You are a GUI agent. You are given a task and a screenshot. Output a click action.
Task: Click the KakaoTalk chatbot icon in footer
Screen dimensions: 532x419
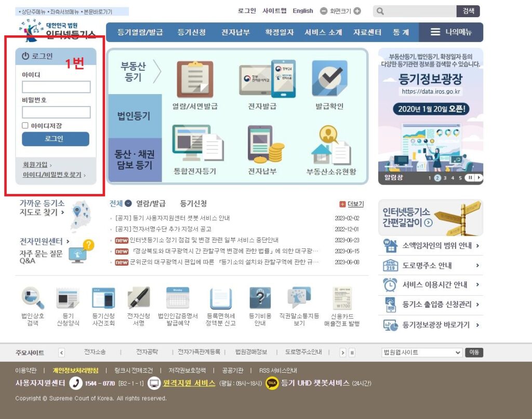(272, 383)
